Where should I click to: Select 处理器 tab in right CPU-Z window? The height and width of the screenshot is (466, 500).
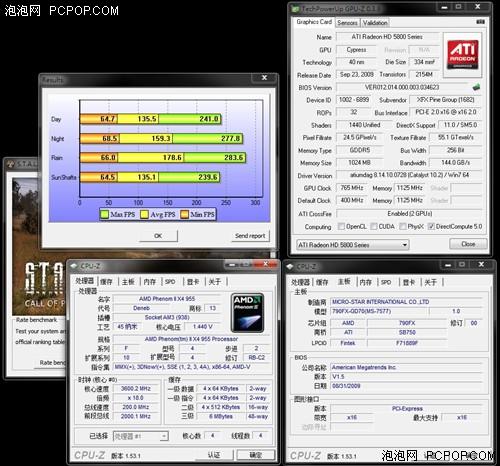[x=300, y=282]
